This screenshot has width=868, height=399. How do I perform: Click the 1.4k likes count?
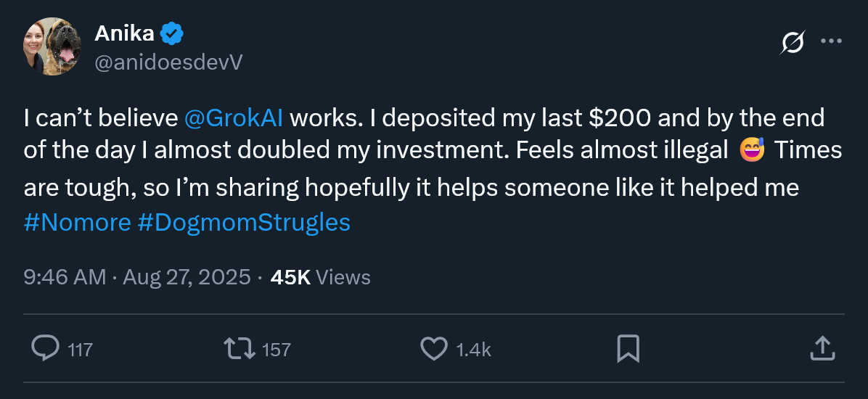pos(474,350)
